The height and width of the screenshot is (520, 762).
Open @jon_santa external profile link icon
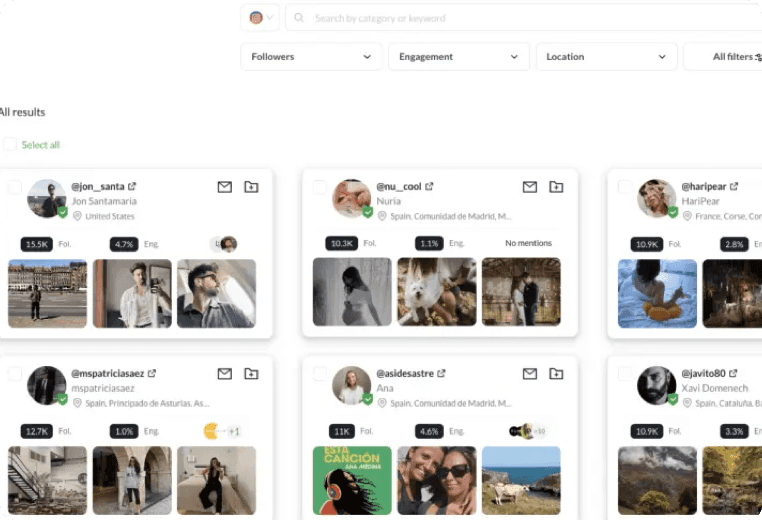click(x=132, y=186)
